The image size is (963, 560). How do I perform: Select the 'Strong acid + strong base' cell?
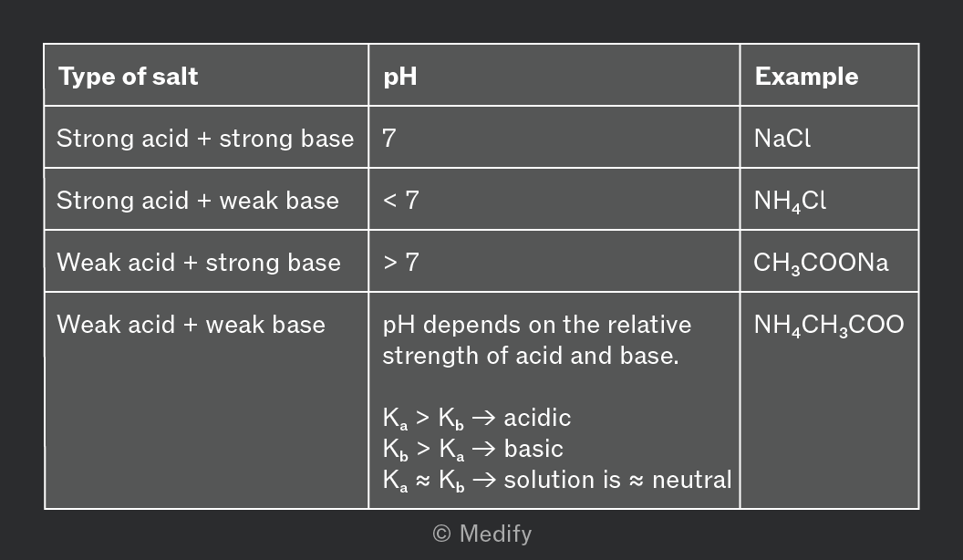206,137
